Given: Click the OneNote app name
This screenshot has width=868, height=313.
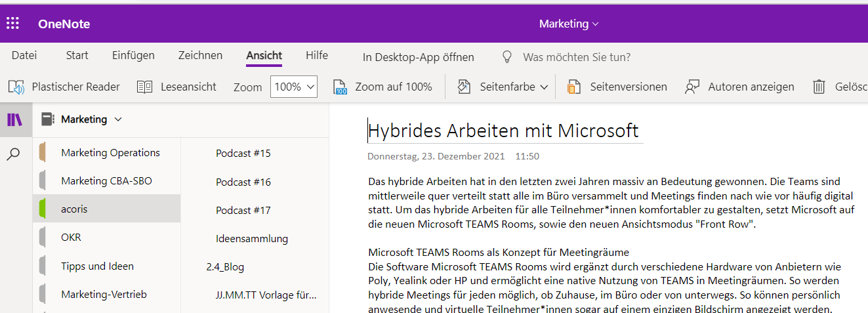Looking at the screenshot, I should pyautogui.click(x=64, y=24).
